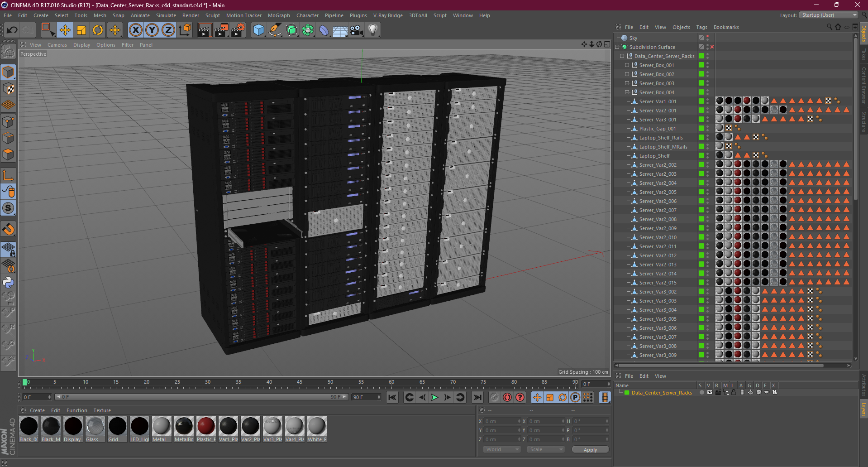The height and width of the screenshot is (467, 868).
Task: Select Data_Center_Server_Racks layer in Layer Manager
Action: [x=662, y=393]
